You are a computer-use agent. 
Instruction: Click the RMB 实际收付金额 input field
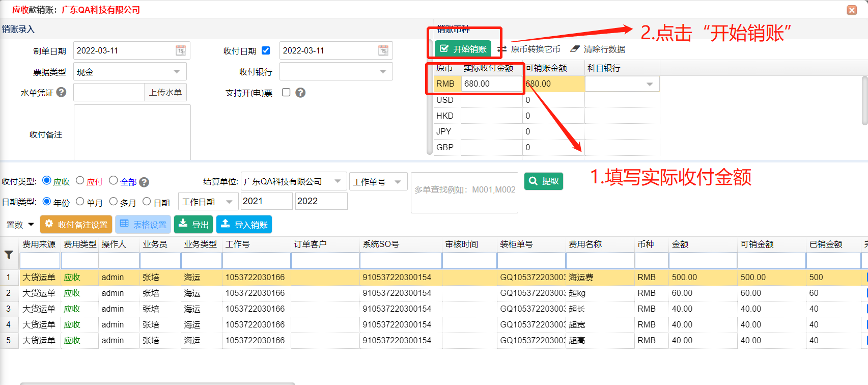(x=491, y=84)
